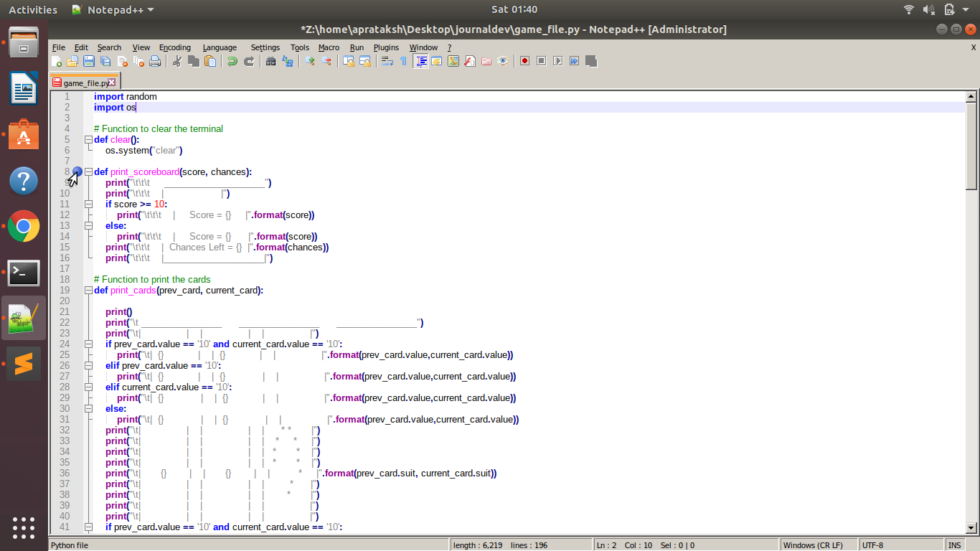
Task: Cut selection using the scissors icon
Action: click(177, 61)
